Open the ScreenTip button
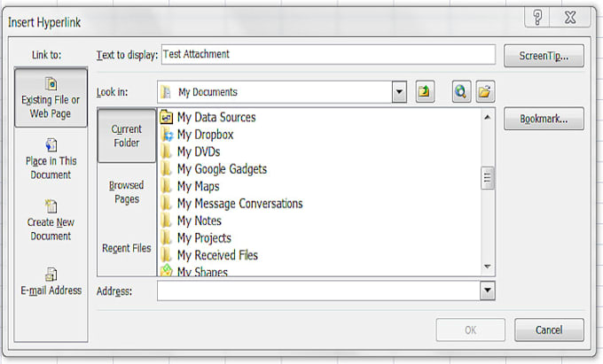This screenshot has width=603, height=364. 544,56
